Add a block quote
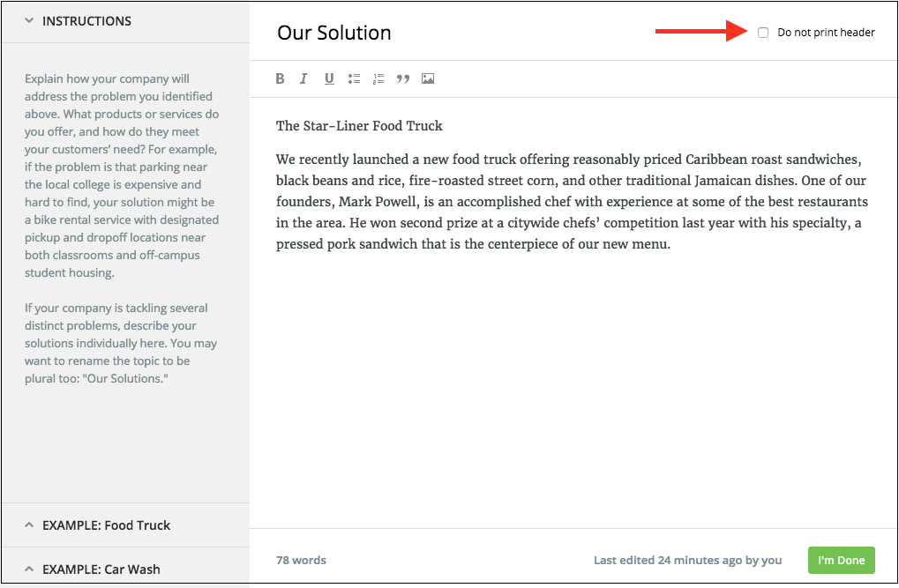The image size is (899, 588). (x=403, y=78)
